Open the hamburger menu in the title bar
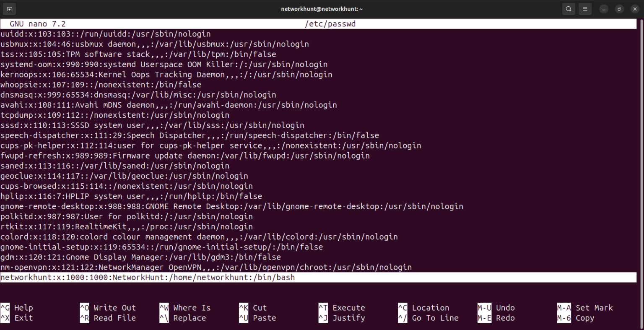The width and height of the screenshot is (644, 330). 585,9
